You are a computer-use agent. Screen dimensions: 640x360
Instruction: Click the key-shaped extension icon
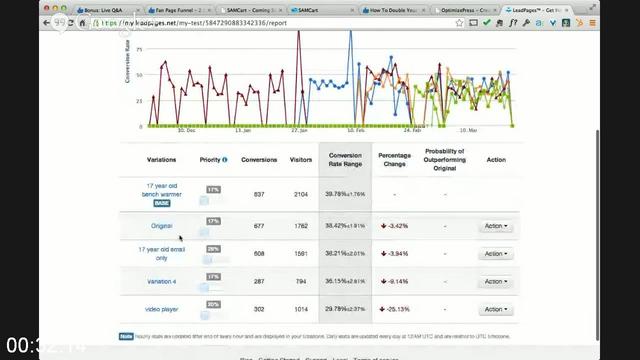click(x=526, y=23)
